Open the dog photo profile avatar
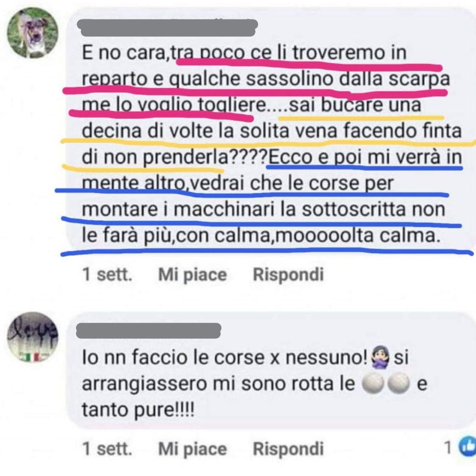 pos(33,32)
